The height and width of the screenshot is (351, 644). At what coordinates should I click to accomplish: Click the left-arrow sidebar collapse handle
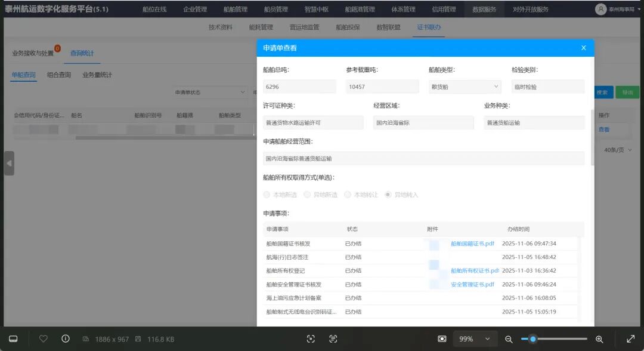point(9,163)
